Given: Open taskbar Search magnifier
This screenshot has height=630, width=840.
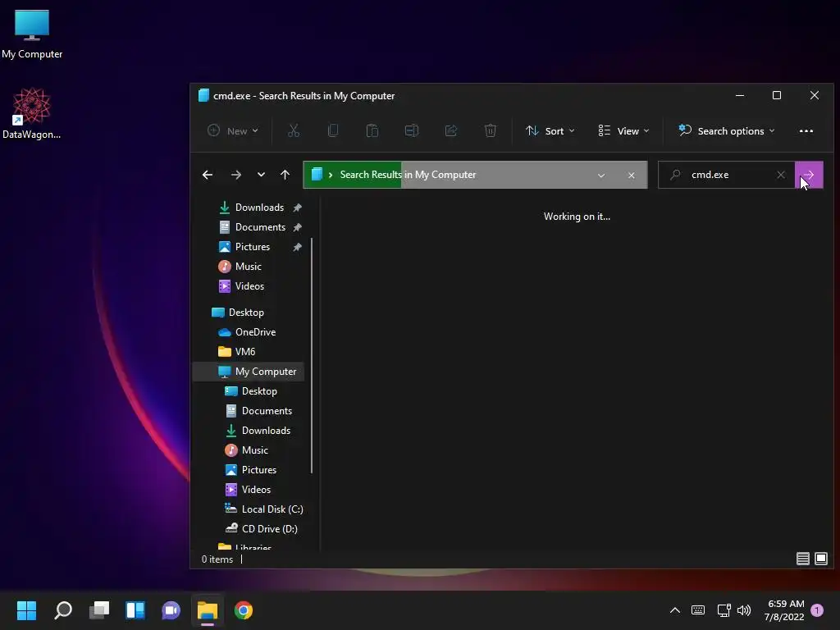Looking at the screenshot, I should tap(62, 610).
